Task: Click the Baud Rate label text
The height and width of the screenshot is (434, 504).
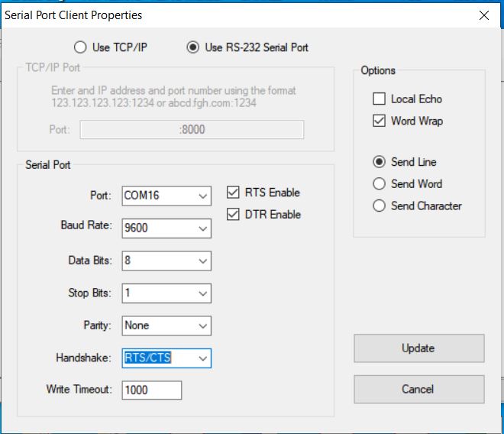Action: click(86, 225)
